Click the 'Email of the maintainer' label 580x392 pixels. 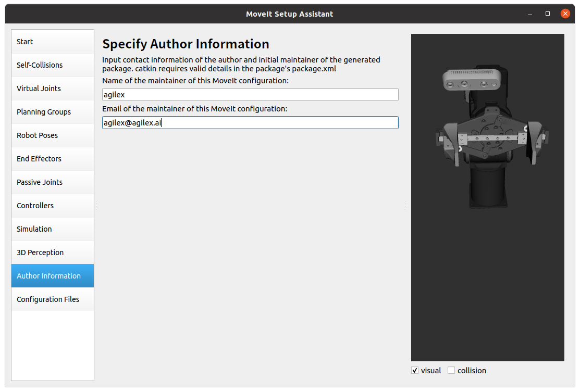click(194, 109)
